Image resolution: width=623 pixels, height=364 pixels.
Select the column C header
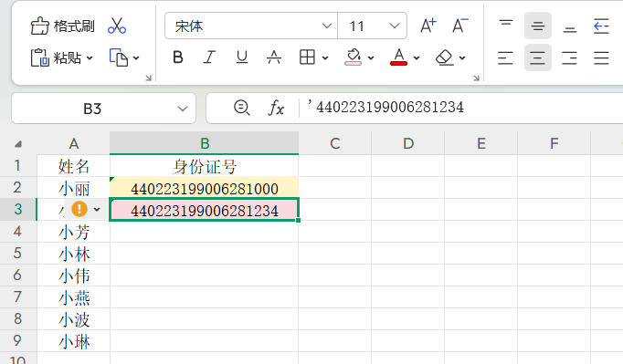click(x=335, y=143)
